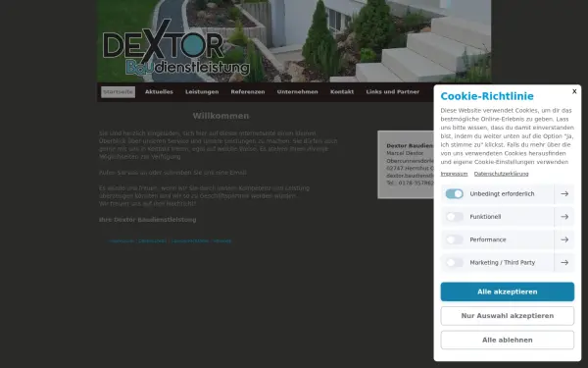Open the Aktuelles menu item

[159, 91]
